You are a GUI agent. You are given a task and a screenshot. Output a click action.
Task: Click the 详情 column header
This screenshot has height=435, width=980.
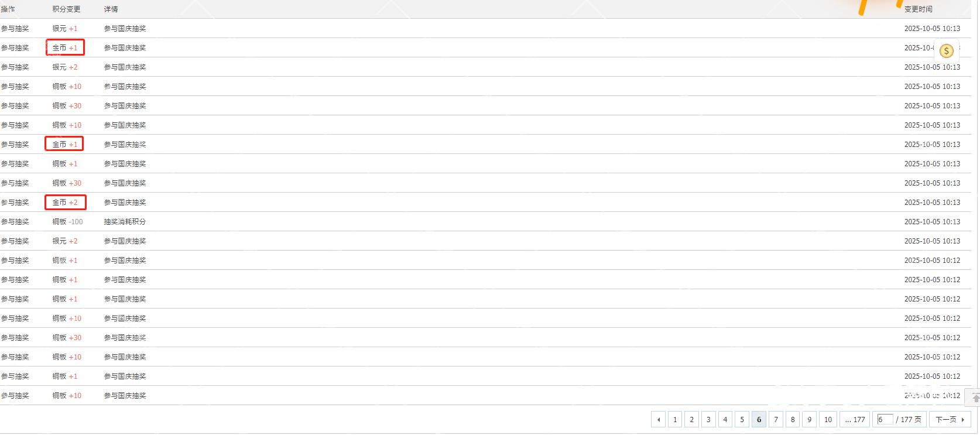click(x=111, y=9)
